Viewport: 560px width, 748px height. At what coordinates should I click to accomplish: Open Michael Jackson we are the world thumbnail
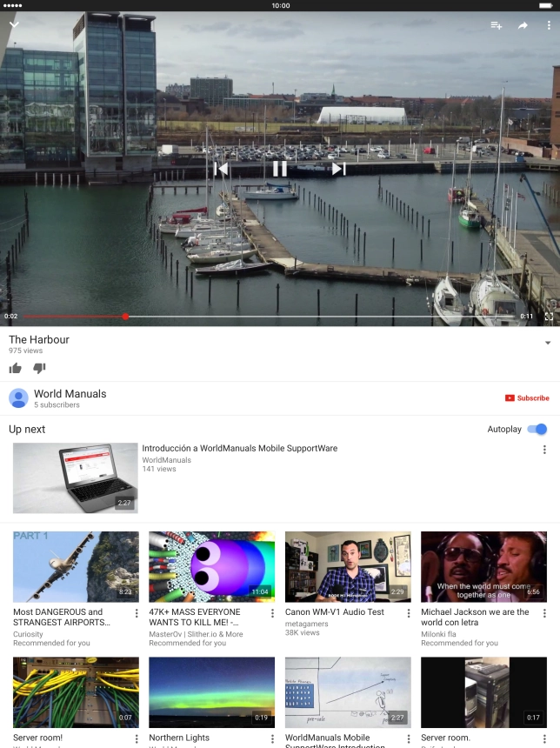(483, 567)
